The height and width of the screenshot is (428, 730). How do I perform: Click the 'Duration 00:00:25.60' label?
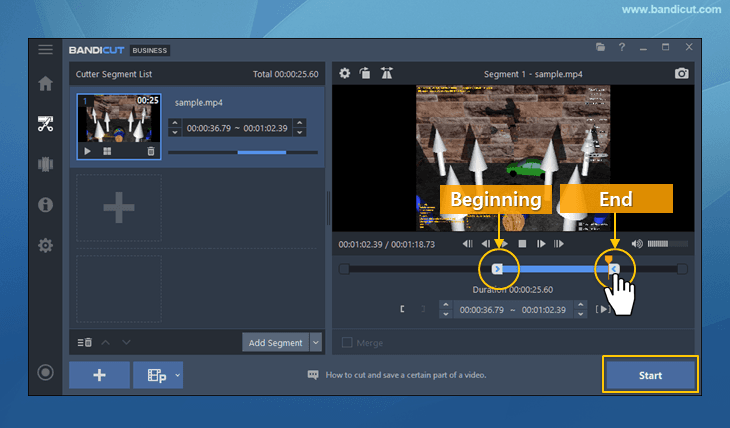click(x=513, y=290)
